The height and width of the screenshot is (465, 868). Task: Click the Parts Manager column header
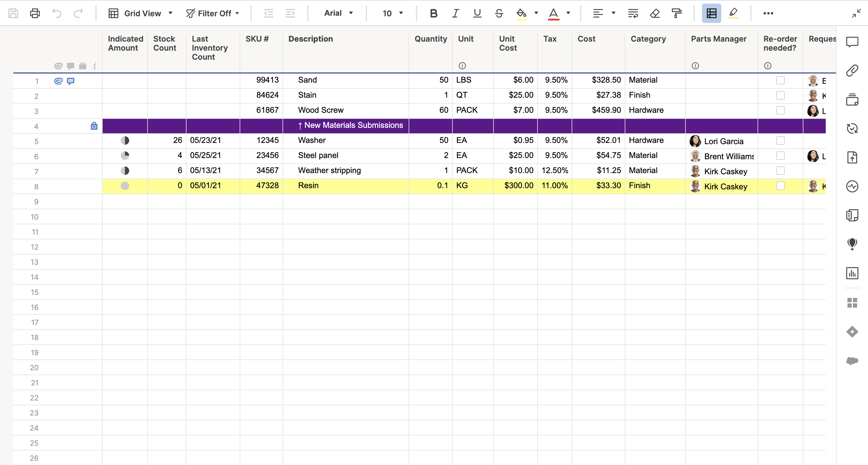click(x=718, y=39)
